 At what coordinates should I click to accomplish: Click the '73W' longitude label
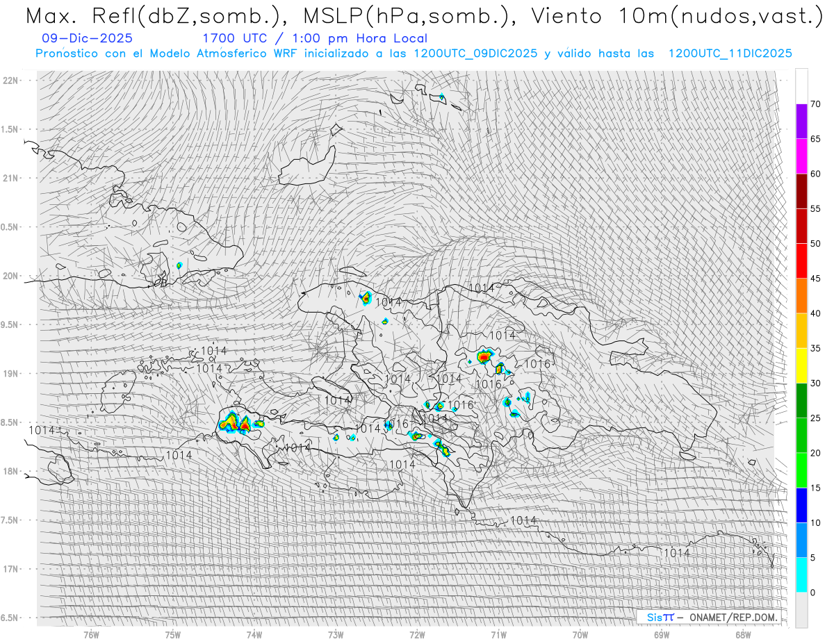pyautogui.click(x=336, y=635)
